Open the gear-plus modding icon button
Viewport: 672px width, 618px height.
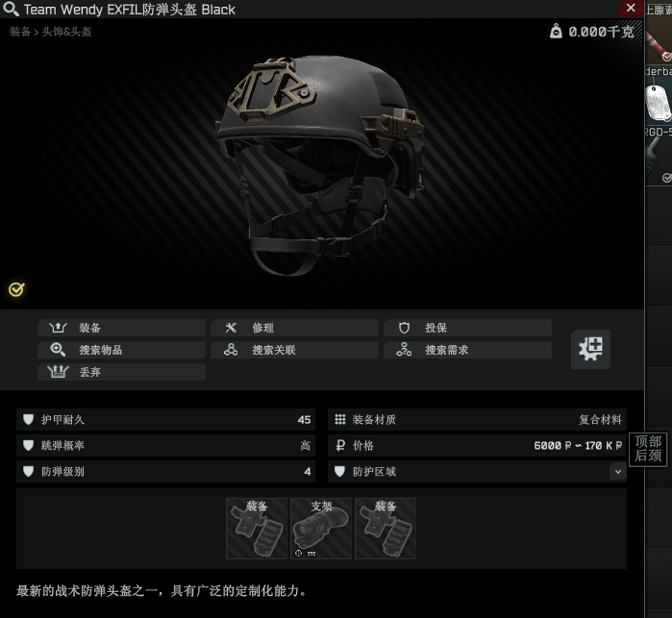(x=590, y=349)
